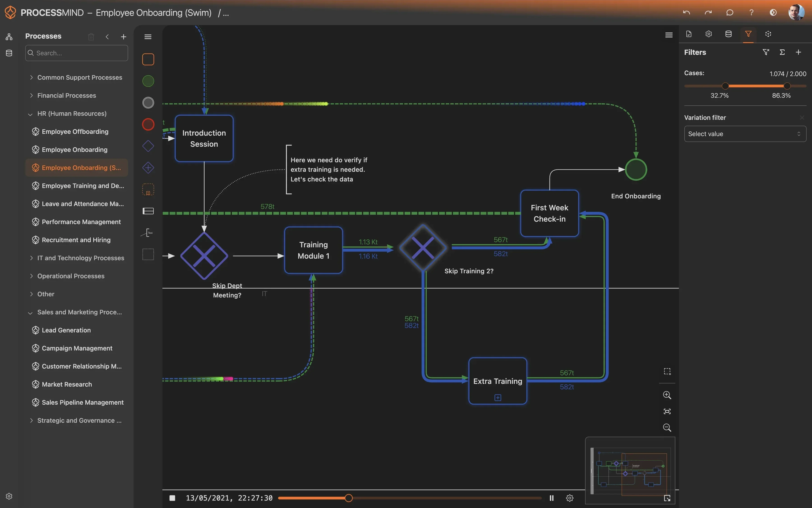The width and height of the screenshot is (812, 508).
Task: Switch to the database tab in right panel
Action: click(728, 34)
